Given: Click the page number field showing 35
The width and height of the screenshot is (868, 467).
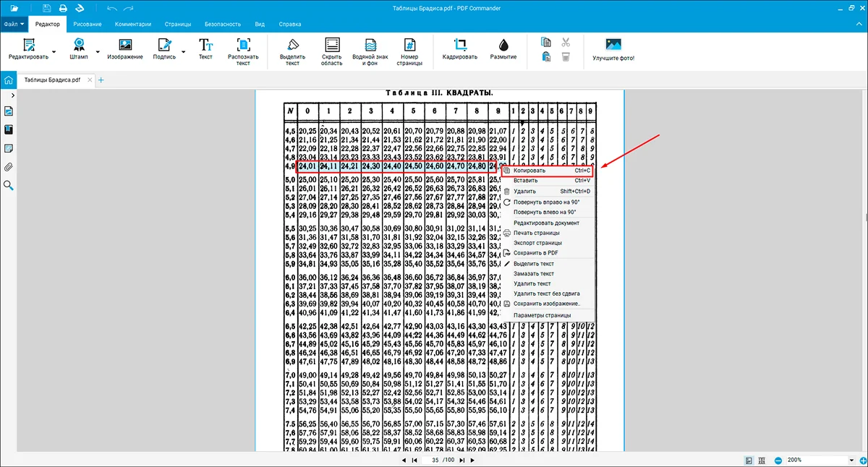Looking at the screenshot, I should [x=435, y=460].
